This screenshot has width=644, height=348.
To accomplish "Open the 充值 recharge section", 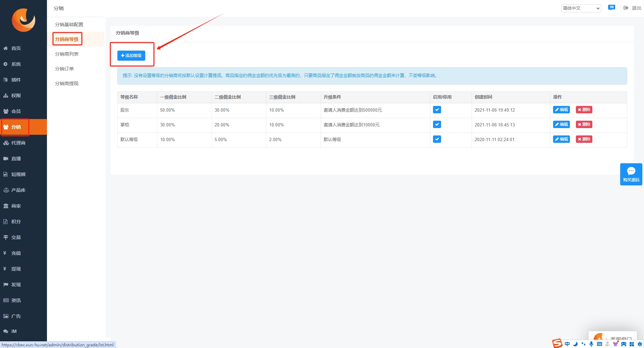I will tap(23, 253).
